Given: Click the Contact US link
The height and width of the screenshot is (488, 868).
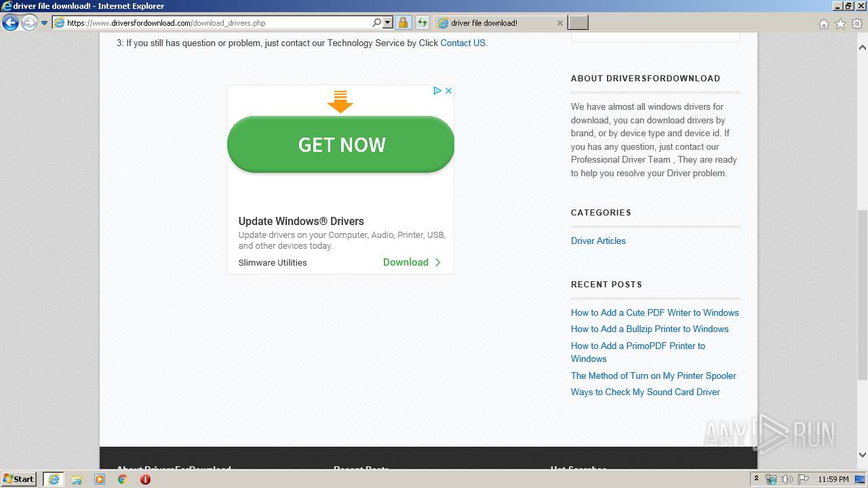Looking at the screenshot, I should [x=462, y=43].
